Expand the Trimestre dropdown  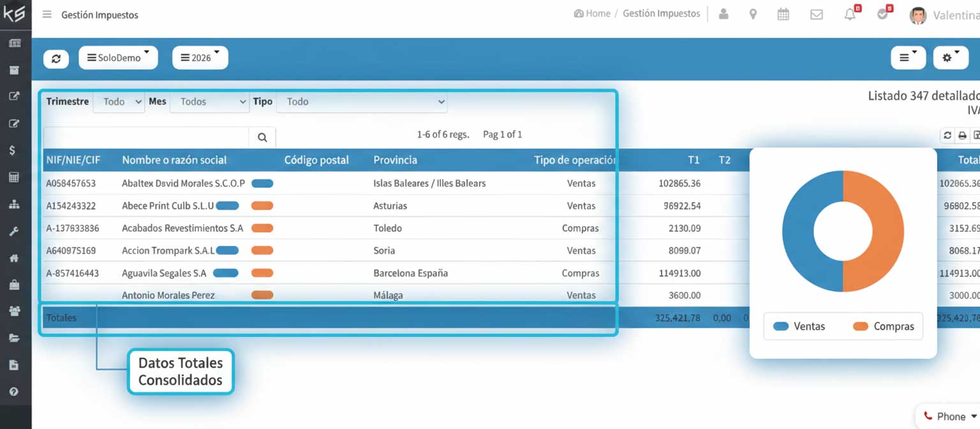click(x=119, y=102)
